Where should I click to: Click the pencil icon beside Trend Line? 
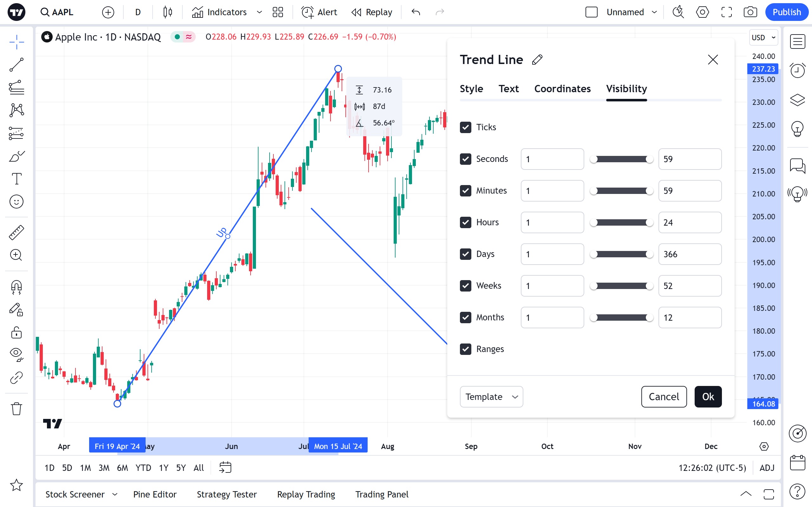pos(537,60)
